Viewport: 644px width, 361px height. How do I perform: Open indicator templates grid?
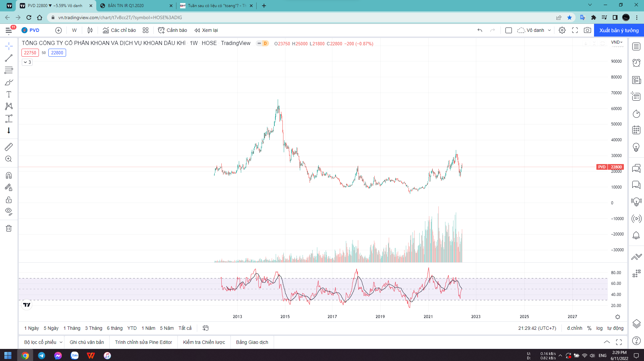pyautogui.click(x=146, y=30)
